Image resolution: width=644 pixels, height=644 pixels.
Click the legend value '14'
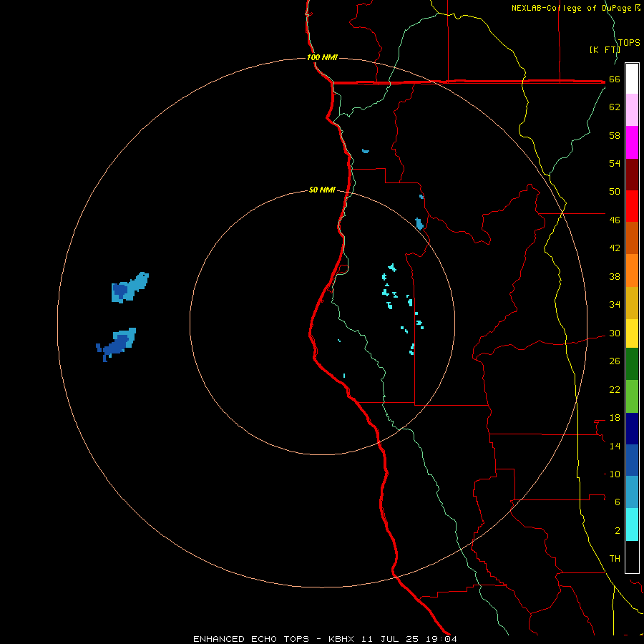615,446
